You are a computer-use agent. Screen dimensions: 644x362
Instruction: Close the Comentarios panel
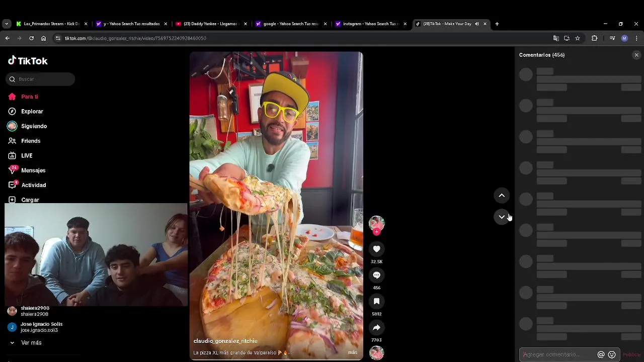(636, 55)
